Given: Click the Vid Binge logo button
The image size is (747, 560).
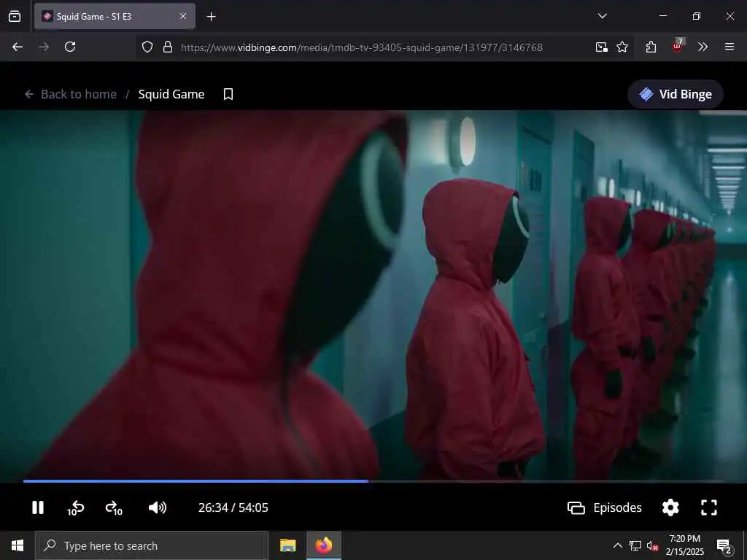Looking at the screenshot, I should (676, 94).
